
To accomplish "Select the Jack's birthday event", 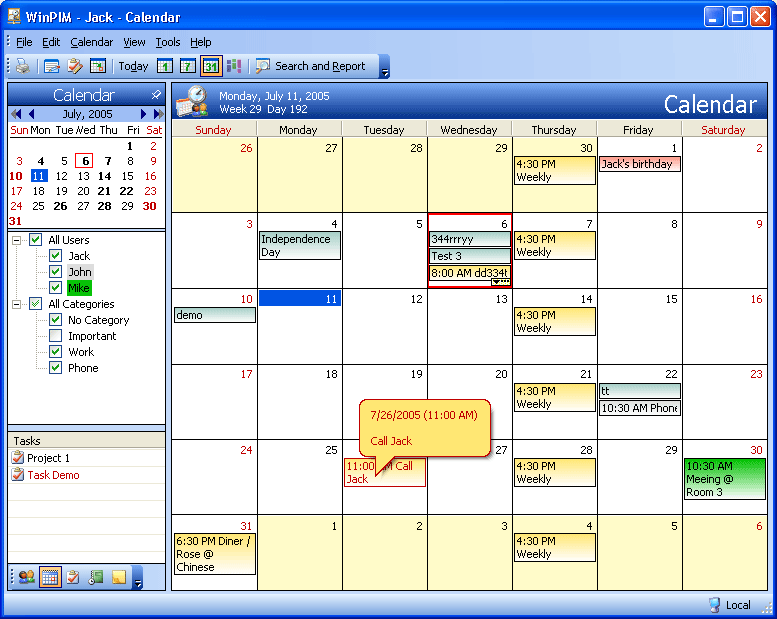I will pyautogui.click(x=639, y=164).
